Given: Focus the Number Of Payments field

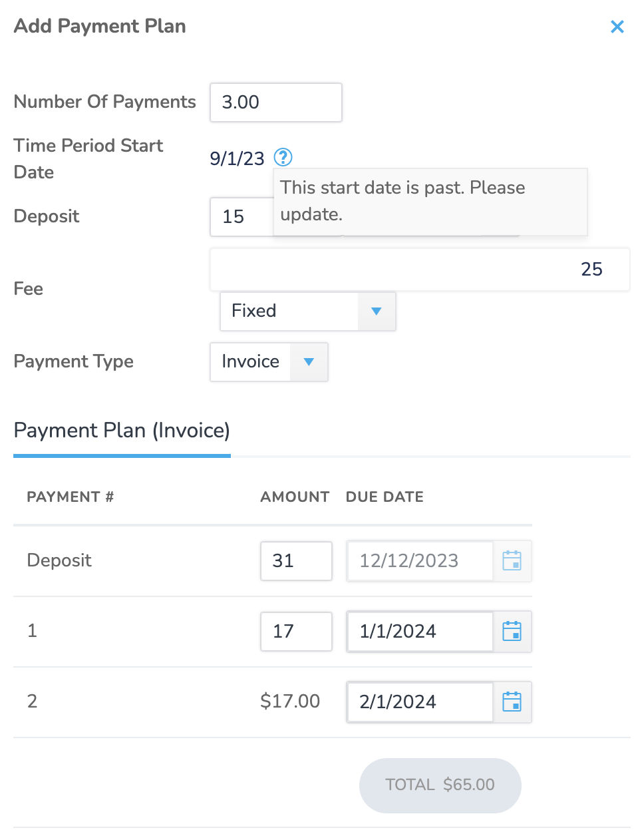Looking at the screenshot, I should [276, 103].
